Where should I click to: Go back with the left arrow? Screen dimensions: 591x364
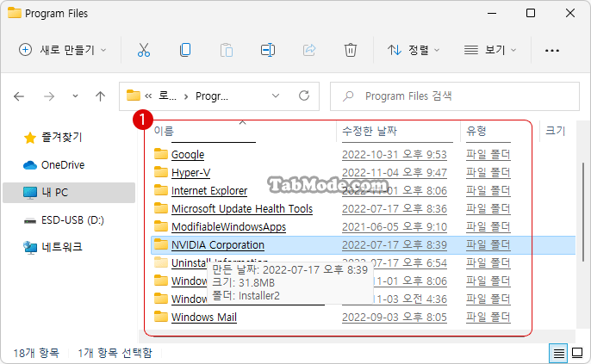pos(19,96)
